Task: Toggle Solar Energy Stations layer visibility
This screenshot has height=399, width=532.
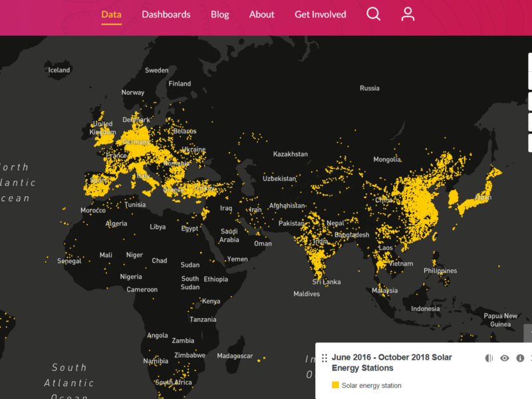Action: coord(505,358)
